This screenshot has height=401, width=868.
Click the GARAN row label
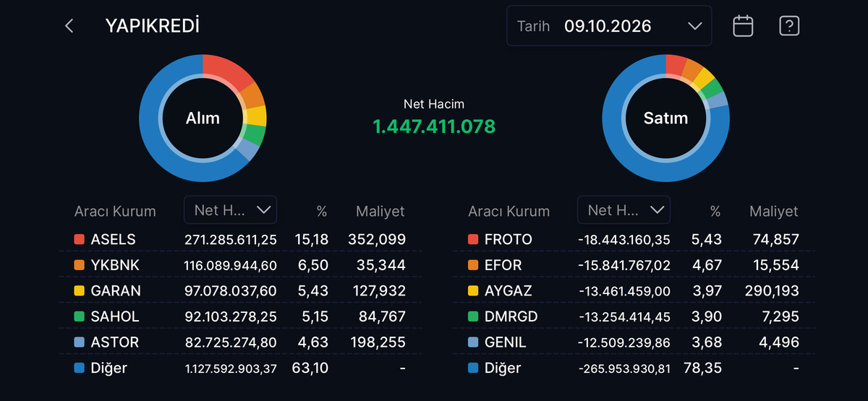pyautogui.click(x=116, y=290)
